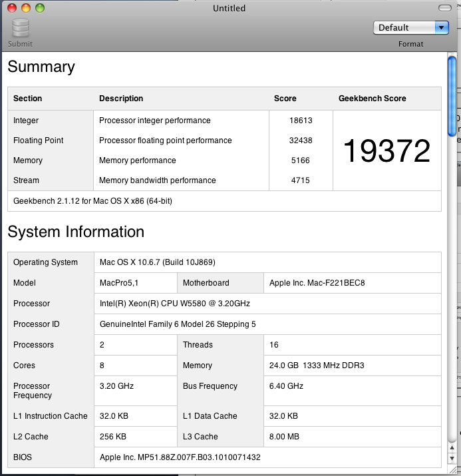Click the Summary heading
This screenshot has width=461, height=476.
(x=41, y=67)
